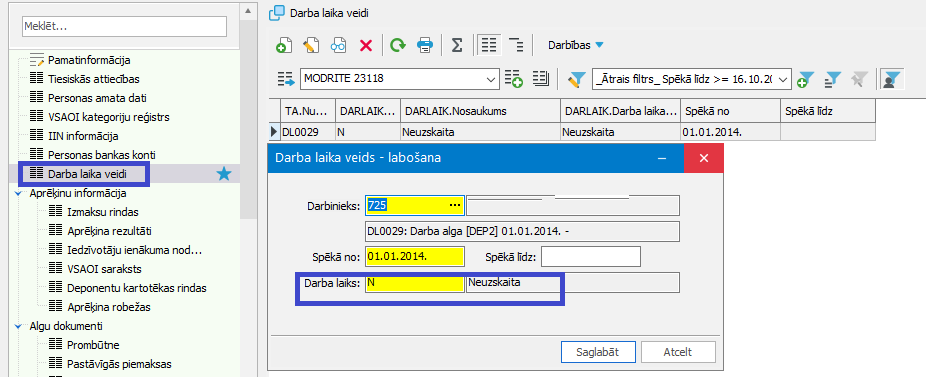Screen dimensions: 926x377
Task: Open Prombūtne tree item
Action: click(x=93, y=345)
